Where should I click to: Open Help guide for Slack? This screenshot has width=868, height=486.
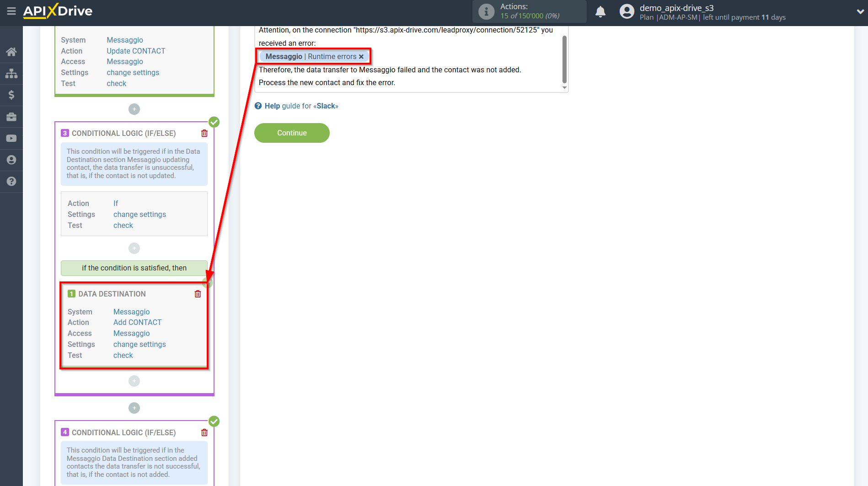(301, 106)
